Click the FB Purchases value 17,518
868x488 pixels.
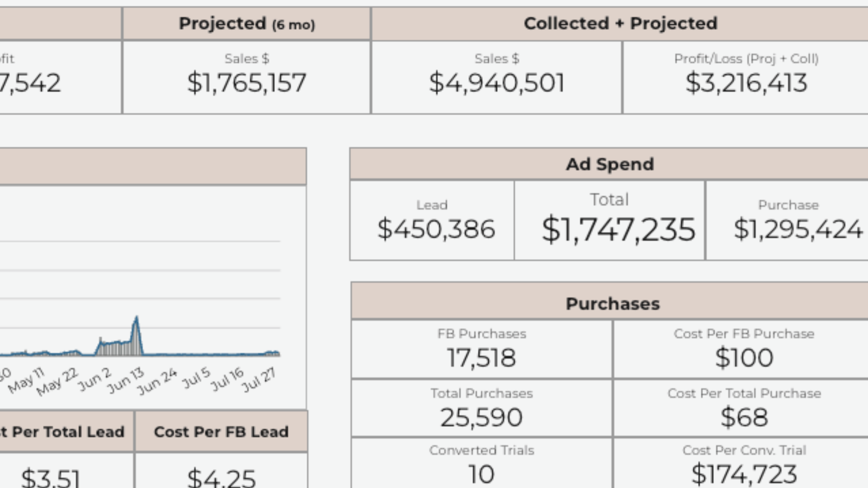coord(481,358)
